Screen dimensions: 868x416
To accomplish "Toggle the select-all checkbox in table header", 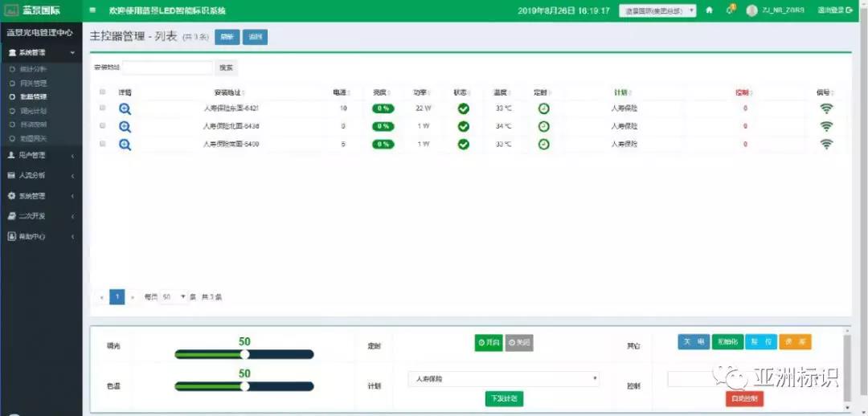I will pos(102,92).
